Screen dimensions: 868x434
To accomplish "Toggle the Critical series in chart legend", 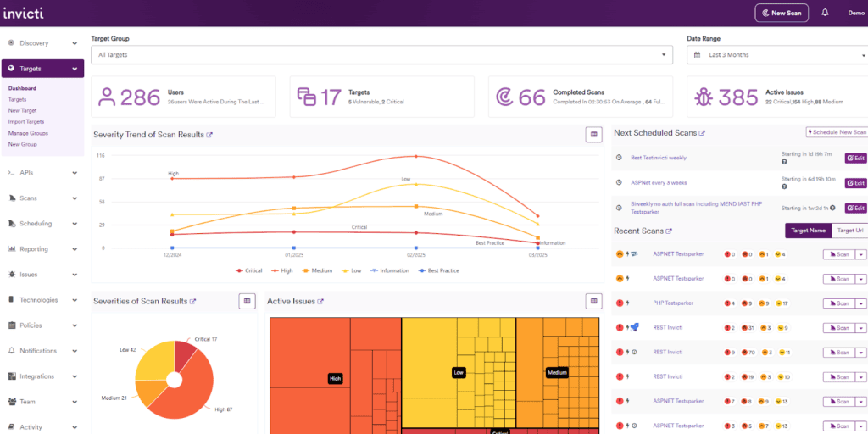I will point(252,270).
